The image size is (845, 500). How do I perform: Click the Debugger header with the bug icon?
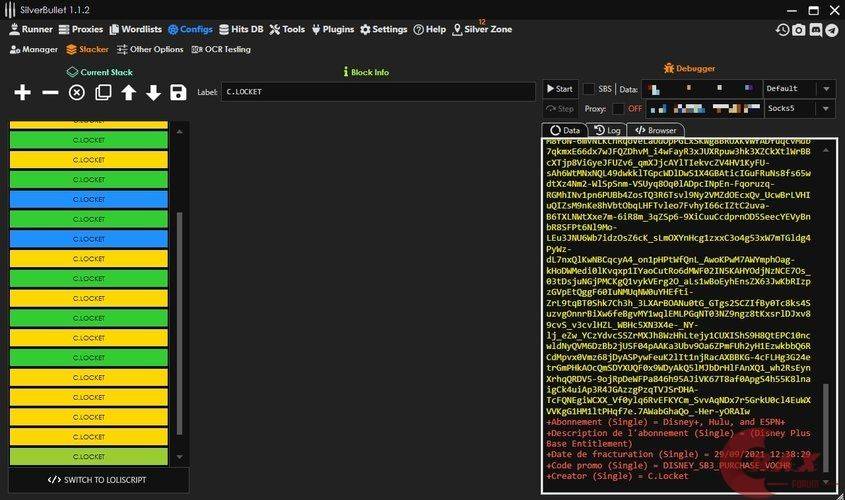689,68
